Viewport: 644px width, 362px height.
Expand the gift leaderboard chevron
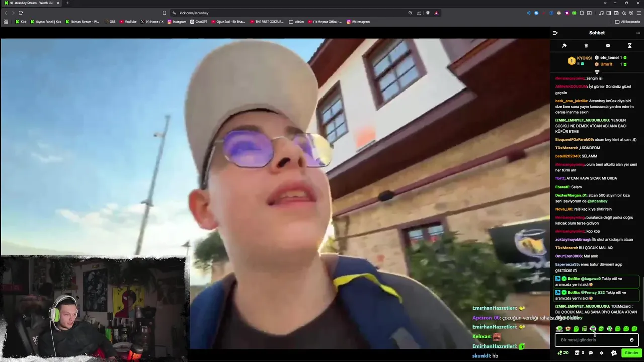click(597, 72)
